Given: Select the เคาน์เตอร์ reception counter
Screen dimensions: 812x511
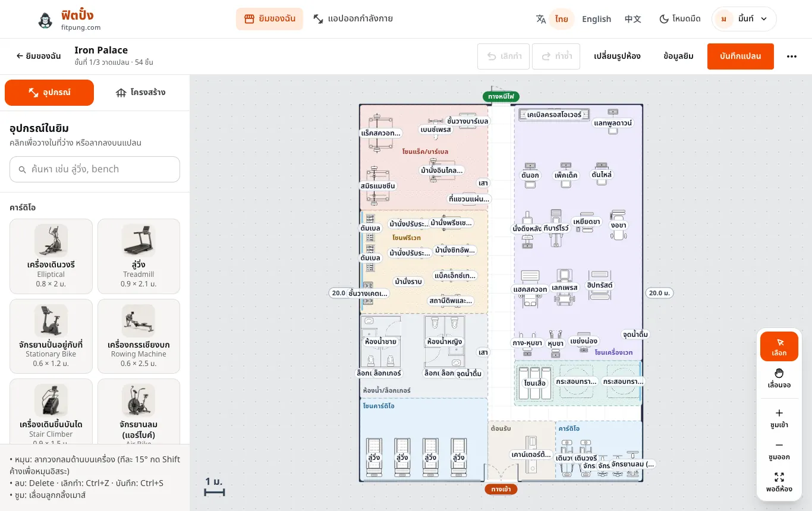Looking at the screenshot, I should (531, 454).
